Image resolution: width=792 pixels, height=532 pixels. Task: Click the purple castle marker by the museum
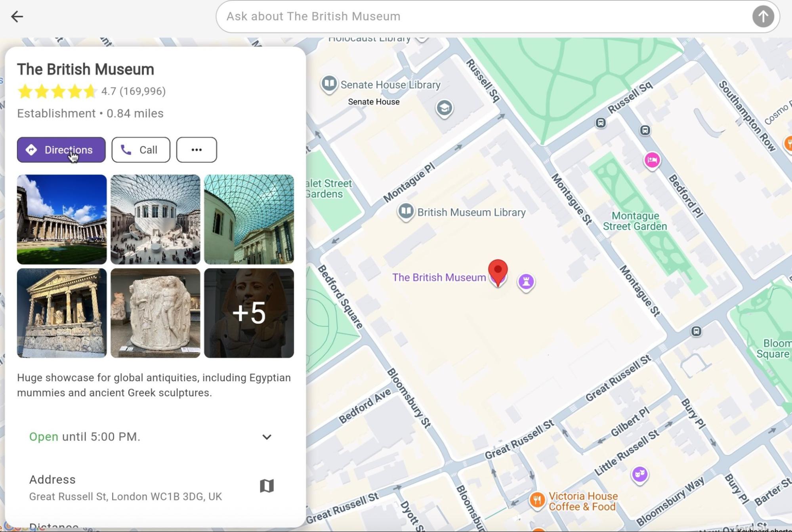point(526,282)
